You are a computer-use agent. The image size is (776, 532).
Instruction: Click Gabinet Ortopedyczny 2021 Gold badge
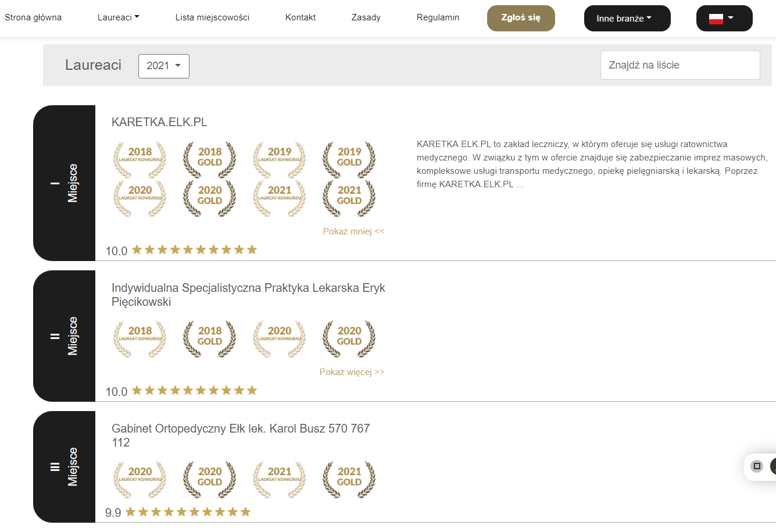click(x=349, y=479)
